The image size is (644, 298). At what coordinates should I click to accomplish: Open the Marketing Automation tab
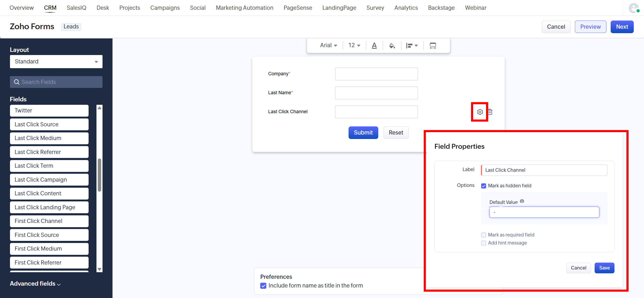245,8
